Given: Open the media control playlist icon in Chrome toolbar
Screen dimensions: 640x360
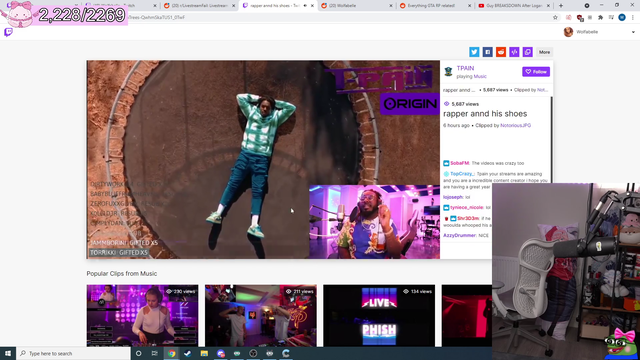Looking at the screenshot, I should 611,18.
